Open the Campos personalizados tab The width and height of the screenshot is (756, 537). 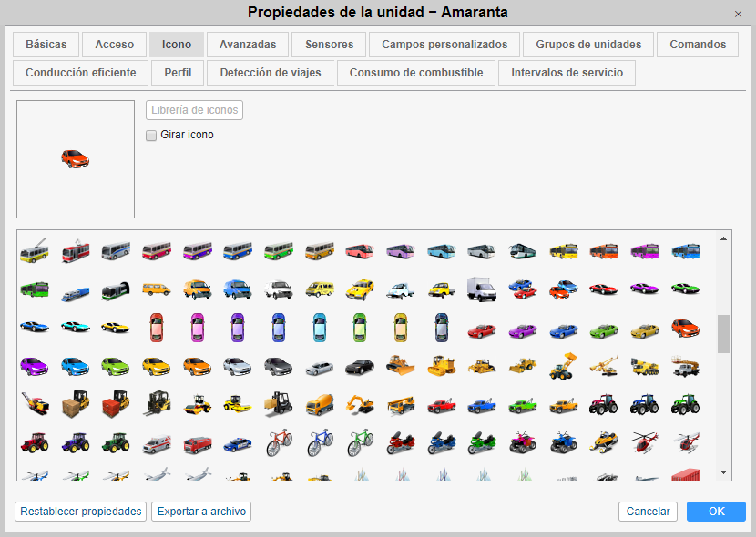coord(444,45)
